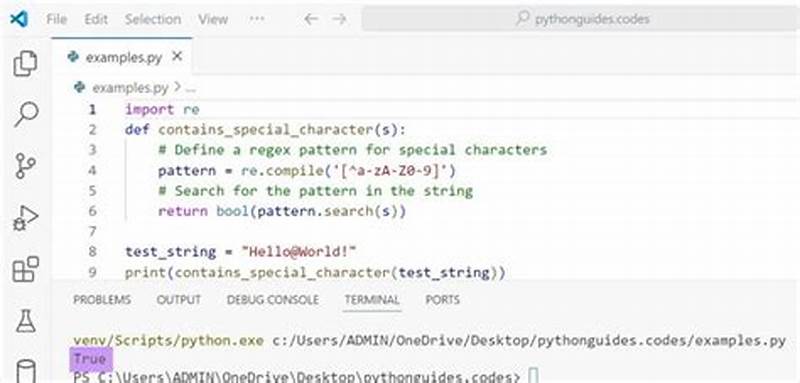Switch to the PROBLEMS panel tab
Screen dimensions: 800x383
tap(102, 299)
